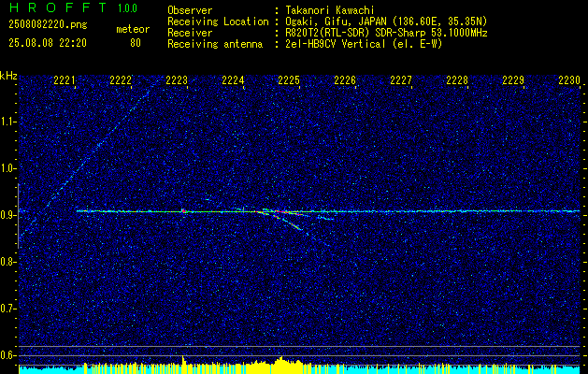Image resolution: width=588 pixels, height=374 pixels.
Task: Click the 0.6 kHz frequency label
Action: (x=7, y=355)
